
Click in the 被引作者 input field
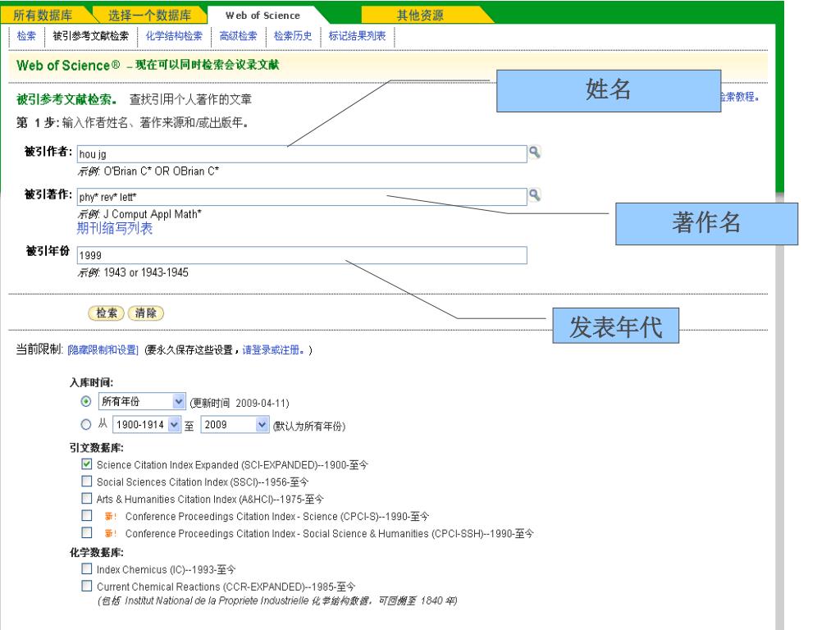point(302,153)
